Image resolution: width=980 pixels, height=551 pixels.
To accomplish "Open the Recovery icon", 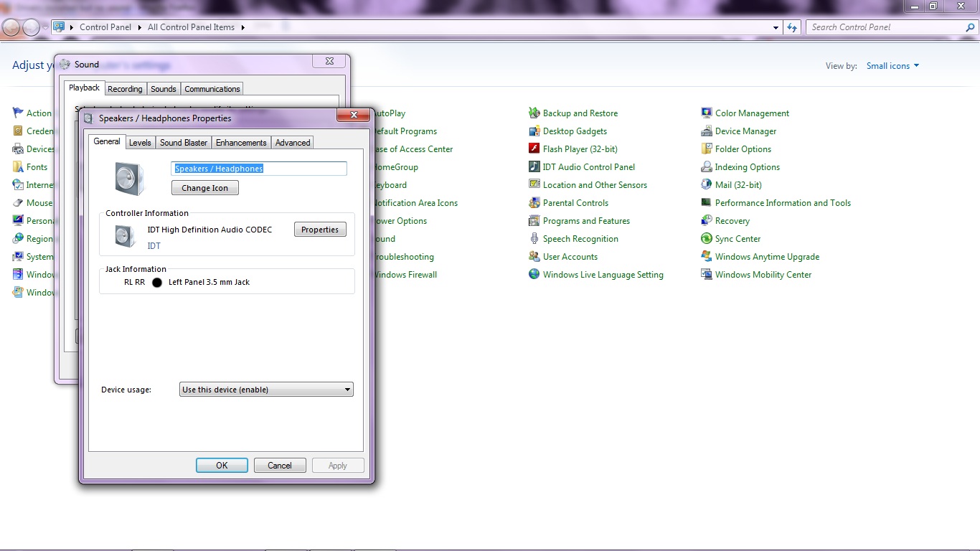I will tap(706, 221).
